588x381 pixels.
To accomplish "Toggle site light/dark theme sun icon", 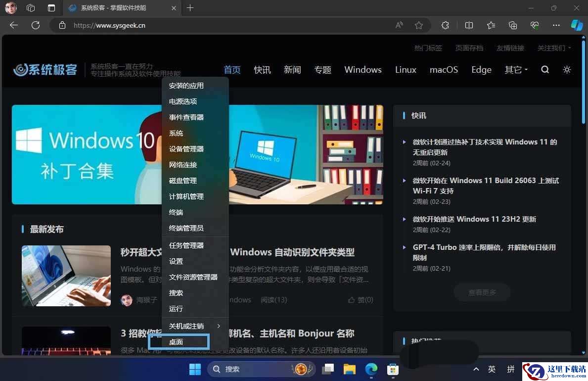I will coord(567,69).
